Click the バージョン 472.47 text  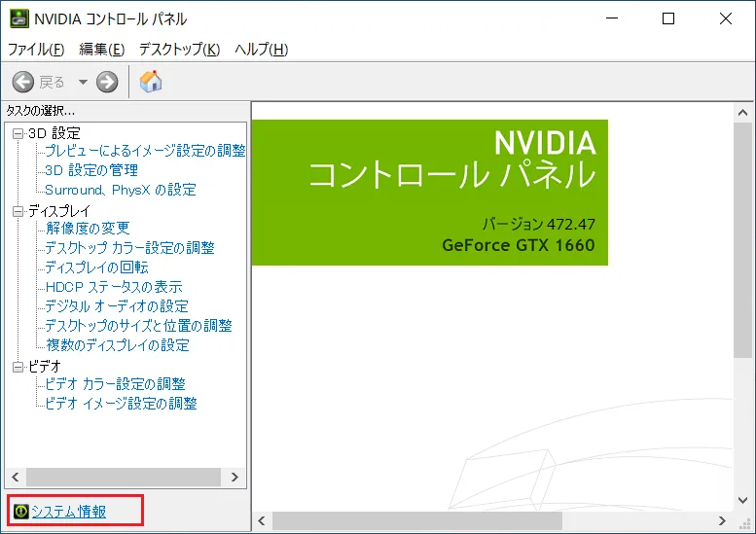pyautogui.click(x=539, y=224)
